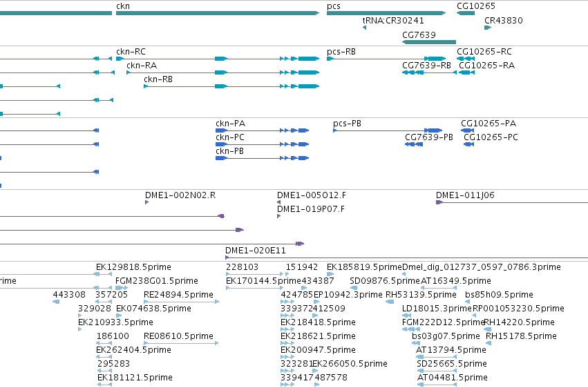Click EST EK129818.5prime label
The height and width of the screenshot is (388, 588).
click(133, 267)
